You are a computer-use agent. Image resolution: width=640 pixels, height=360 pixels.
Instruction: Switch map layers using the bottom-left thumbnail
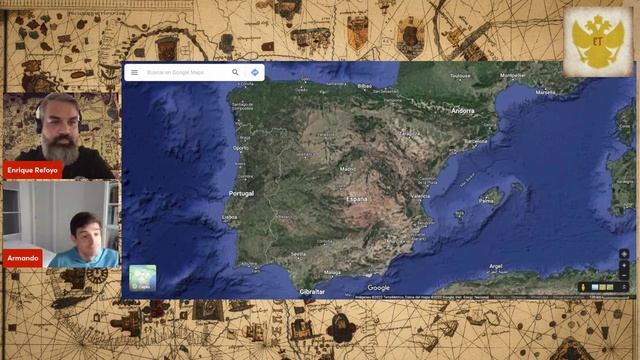(x=142, y=278)
